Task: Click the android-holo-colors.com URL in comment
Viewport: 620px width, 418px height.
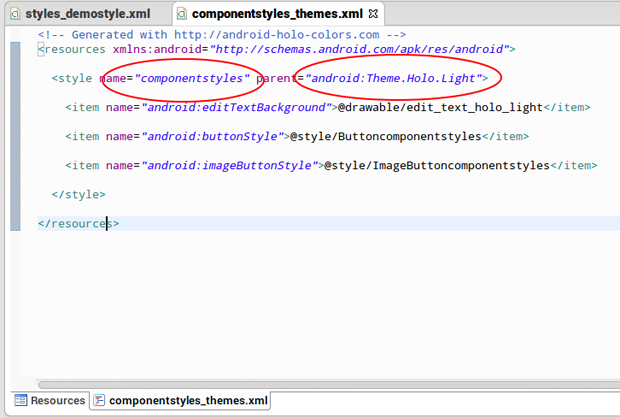Action: pos(276,35)
